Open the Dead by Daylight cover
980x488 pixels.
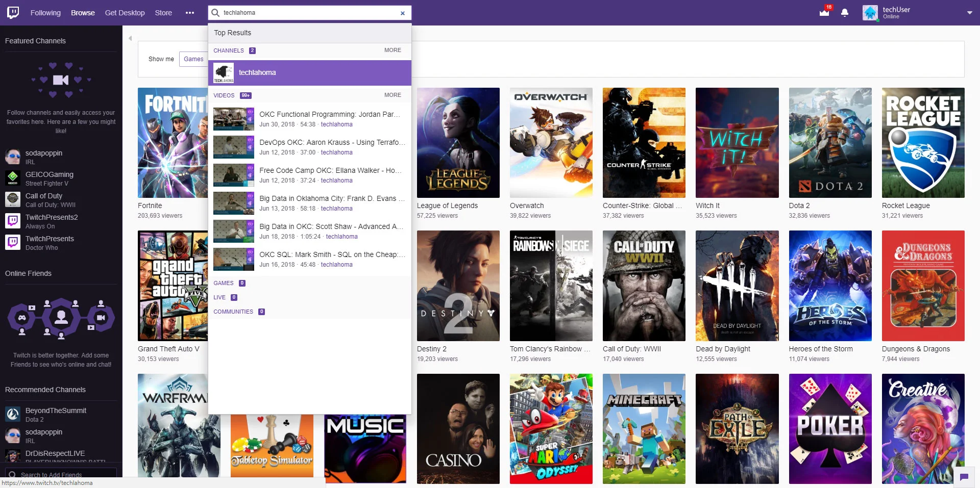coord(737,286)
